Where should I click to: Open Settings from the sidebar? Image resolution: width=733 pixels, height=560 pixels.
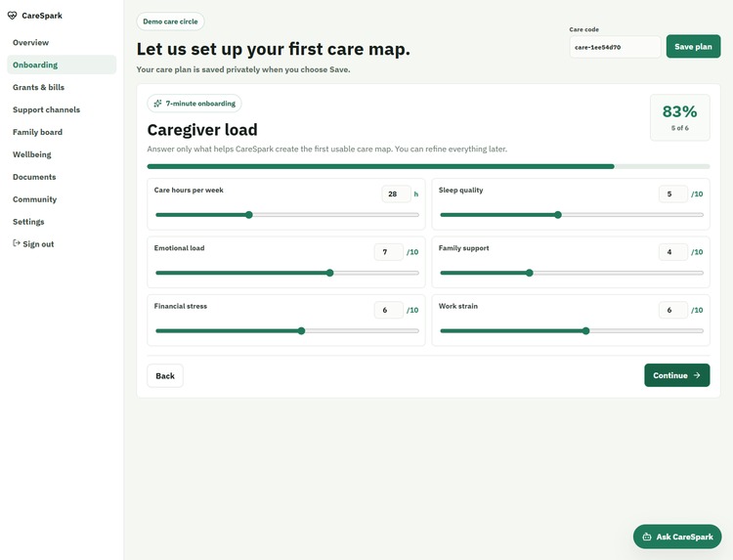tap(62, 222)
